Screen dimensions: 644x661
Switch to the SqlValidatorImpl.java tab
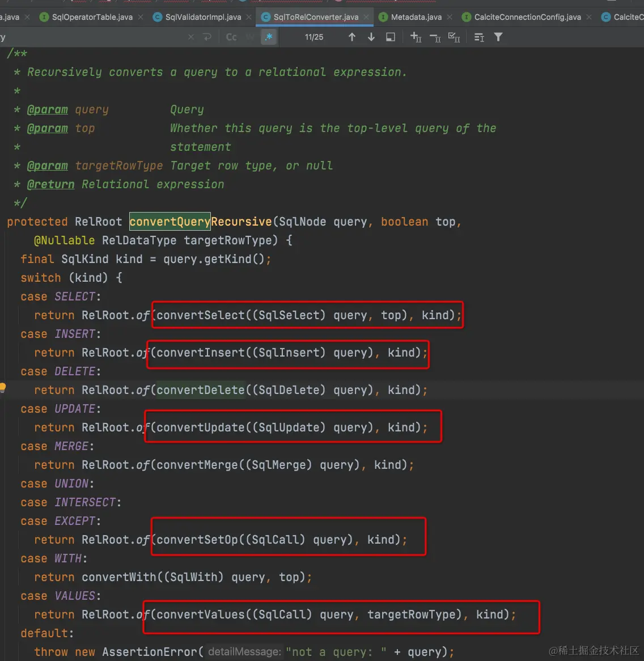[203, 17]
